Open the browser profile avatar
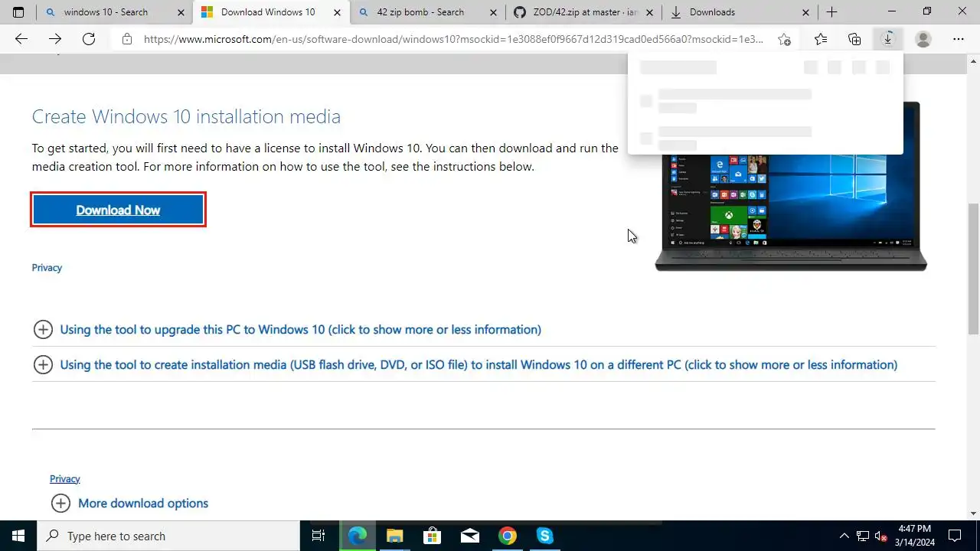 coord(923,40)
